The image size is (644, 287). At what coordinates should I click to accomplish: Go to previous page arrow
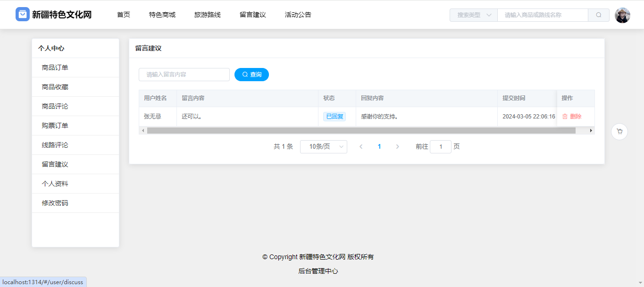[361, 147]
